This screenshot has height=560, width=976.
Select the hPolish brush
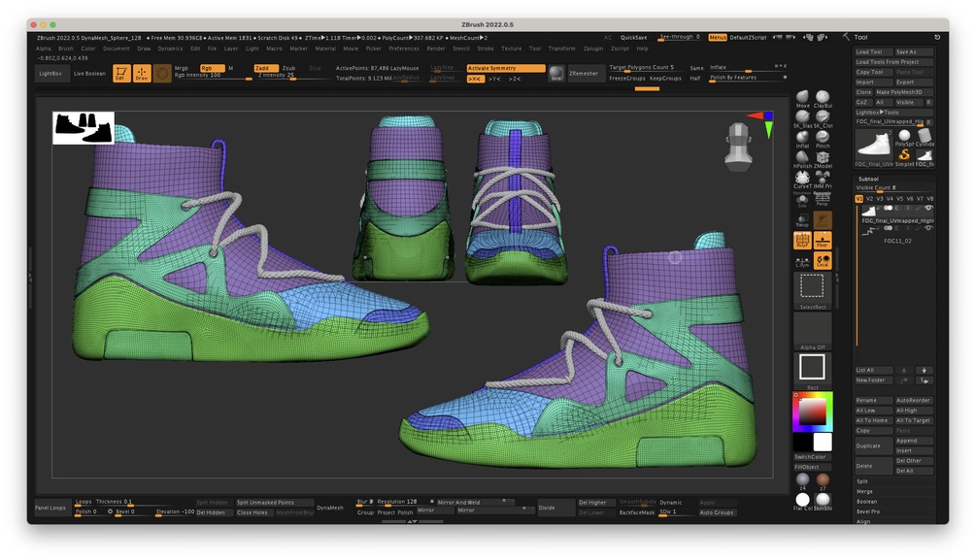tap(802, 158)
